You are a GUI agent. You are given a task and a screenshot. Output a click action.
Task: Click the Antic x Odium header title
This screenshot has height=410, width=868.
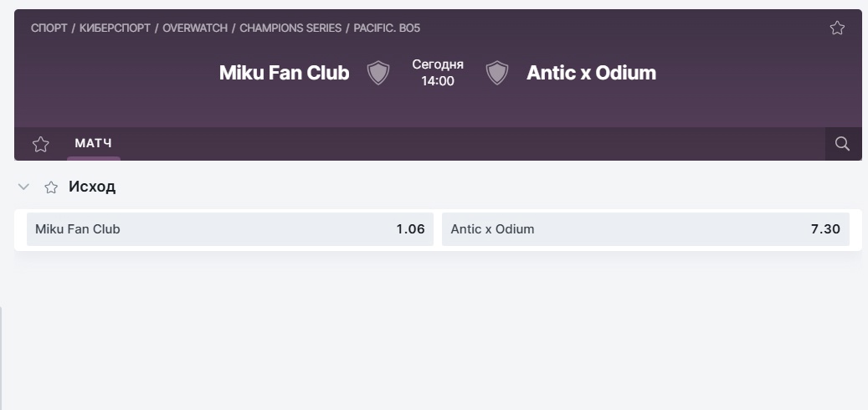[591, 73]
